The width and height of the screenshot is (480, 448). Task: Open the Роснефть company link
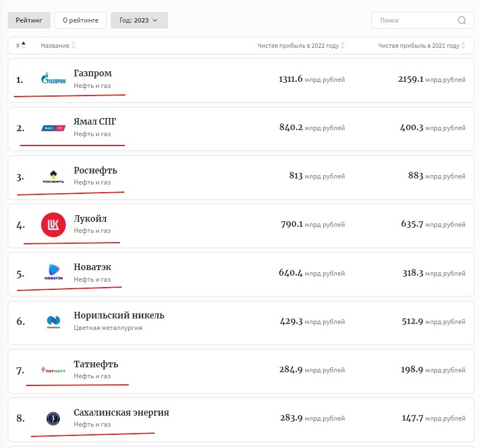tap(95, 170)
